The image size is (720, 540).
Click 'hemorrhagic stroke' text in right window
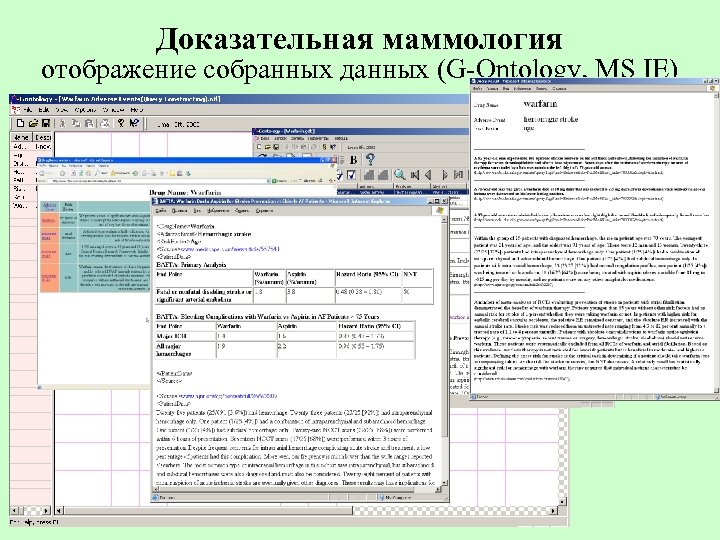pyautogui.click(x=551, y=119)
